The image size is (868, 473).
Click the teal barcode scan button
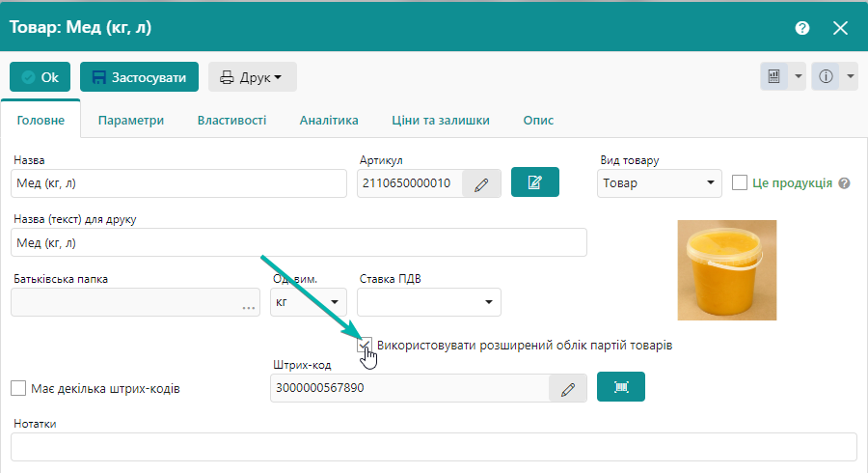coord(621,387)
